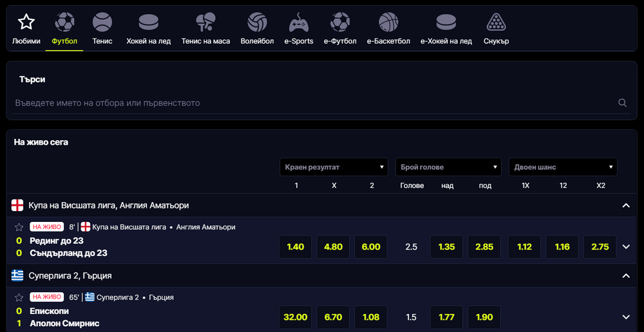Open the Двоен шанс dropdown
644x332 pixels.
click(x=563, y=167)
